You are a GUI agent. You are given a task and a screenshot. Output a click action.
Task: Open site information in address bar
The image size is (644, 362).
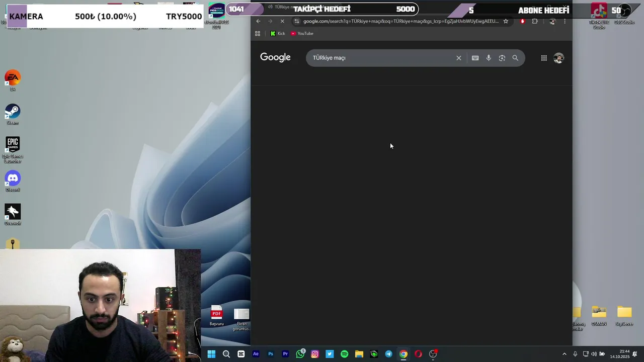click(x=297, y=21)
